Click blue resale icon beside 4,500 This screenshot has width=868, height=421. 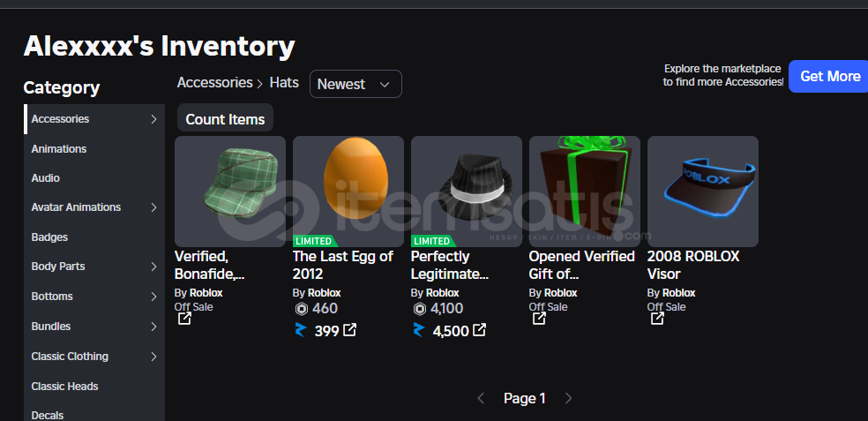[419, 331]
